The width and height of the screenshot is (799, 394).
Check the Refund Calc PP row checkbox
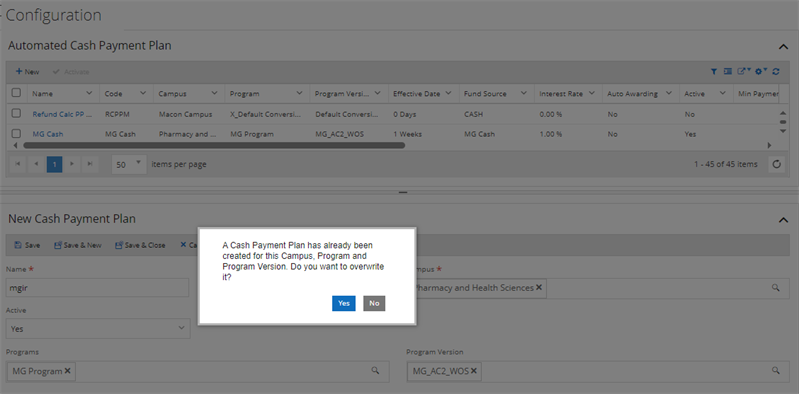click(x=16, y=113)
